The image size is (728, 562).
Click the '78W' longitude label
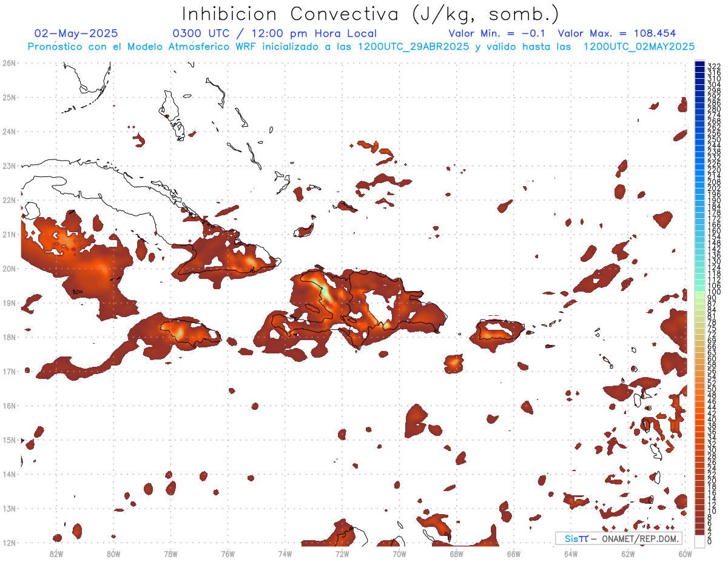170,554
